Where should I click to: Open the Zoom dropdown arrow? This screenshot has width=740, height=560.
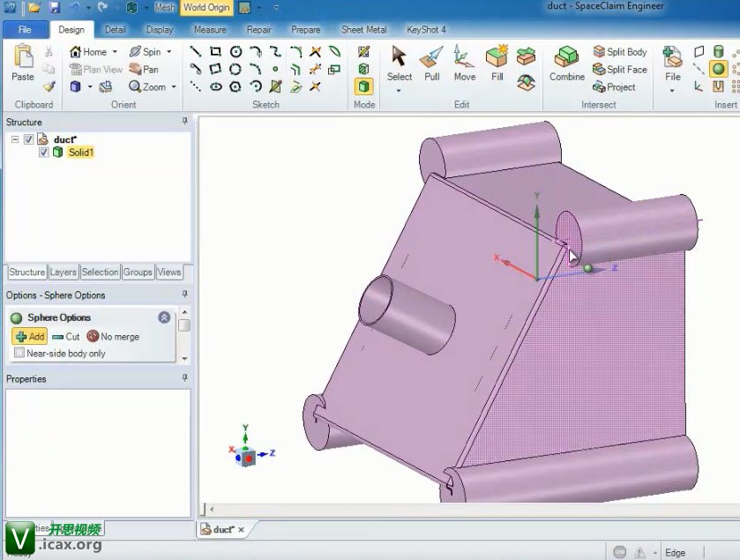pyautogui.click(x=174, y=87)
